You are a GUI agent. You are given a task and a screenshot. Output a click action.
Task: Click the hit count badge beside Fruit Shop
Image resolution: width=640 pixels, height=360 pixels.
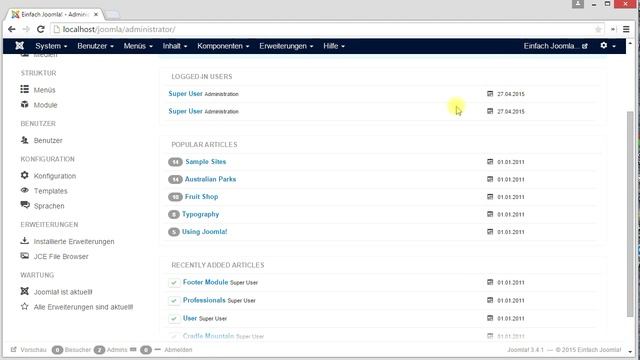pos(175,197)
